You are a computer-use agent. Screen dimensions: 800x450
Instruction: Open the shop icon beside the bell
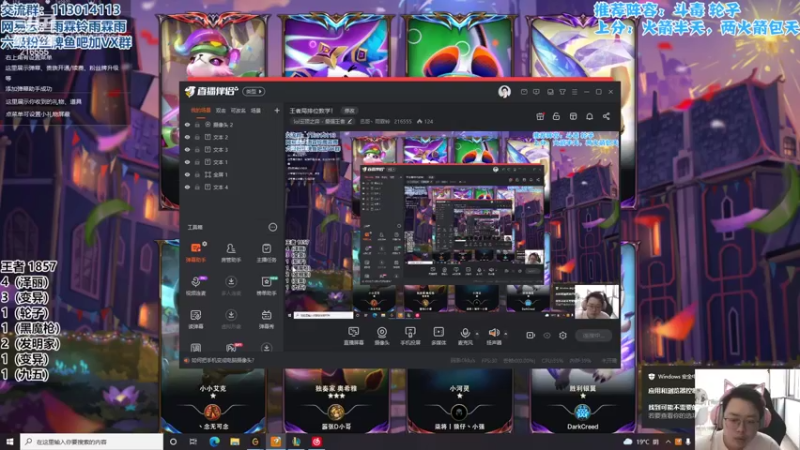point(573,116)
